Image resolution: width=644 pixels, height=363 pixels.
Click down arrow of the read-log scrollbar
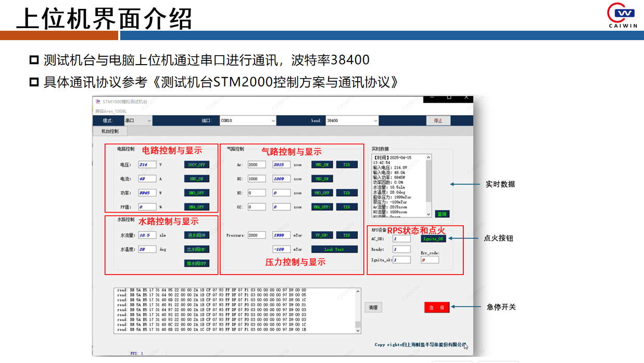click(358, 330)
